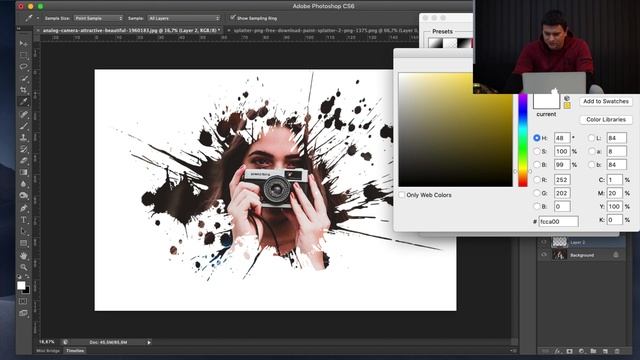The width and height of the screenshot is (640, 360).
Task: Select the History Brush tool
Action: [x=23, y=149]
